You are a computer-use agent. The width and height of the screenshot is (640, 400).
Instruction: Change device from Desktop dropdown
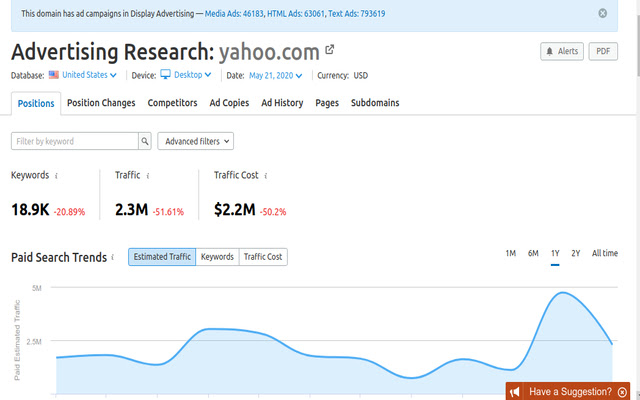193,75
